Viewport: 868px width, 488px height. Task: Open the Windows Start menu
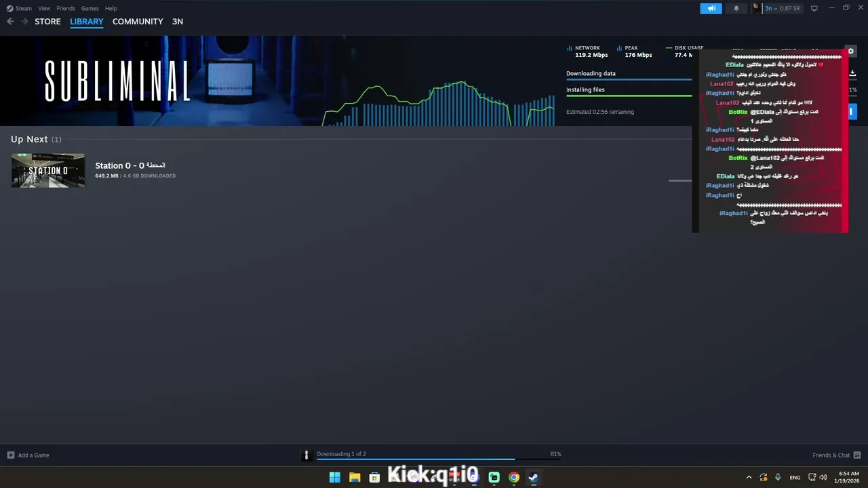click(335, 477)
